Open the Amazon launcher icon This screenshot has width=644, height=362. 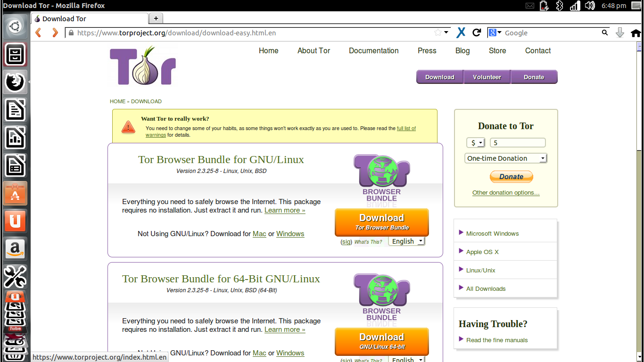[15, 249]
